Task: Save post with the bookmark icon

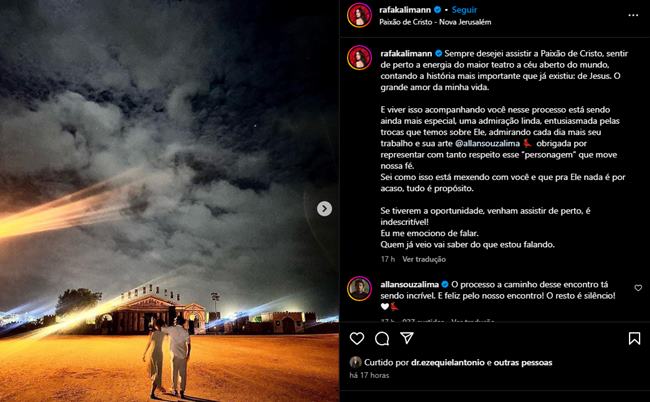Action: [634, 339]
